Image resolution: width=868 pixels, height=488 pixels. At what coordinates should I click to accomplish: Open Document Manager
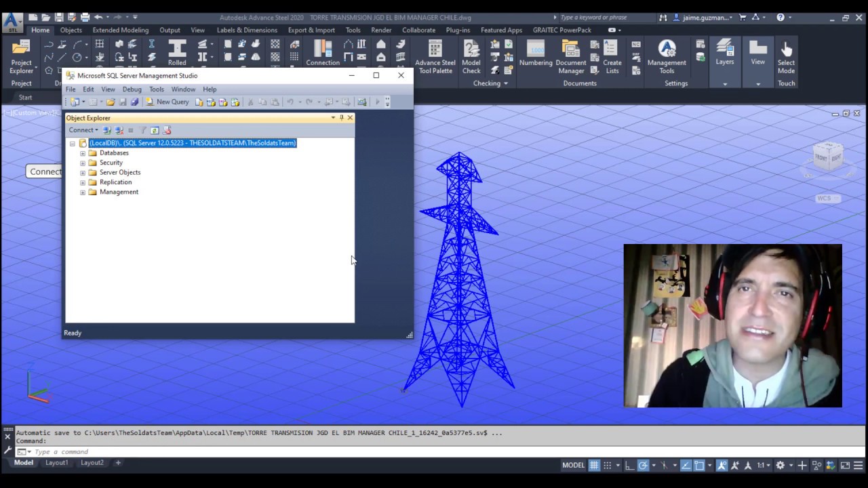(x=571, y=57)
